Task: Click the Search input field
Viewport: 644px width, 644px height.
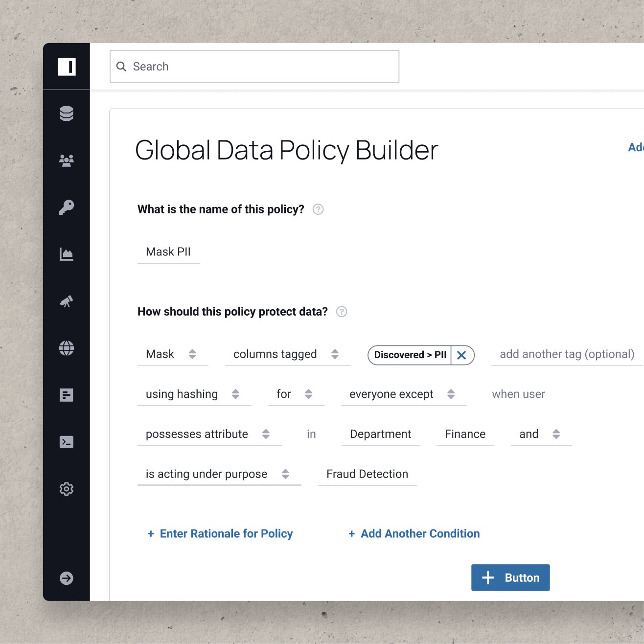Action: [x=254, y=67]
